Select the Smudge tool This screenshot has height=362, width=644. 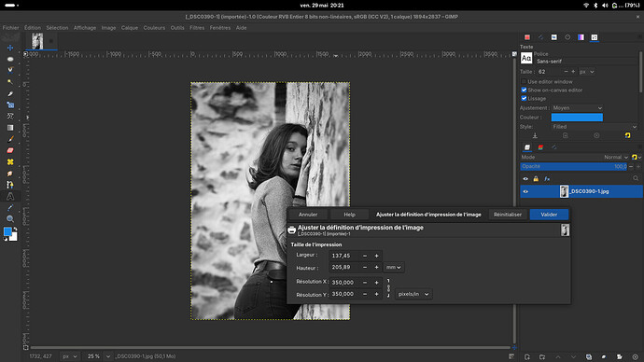pos(10,174)
